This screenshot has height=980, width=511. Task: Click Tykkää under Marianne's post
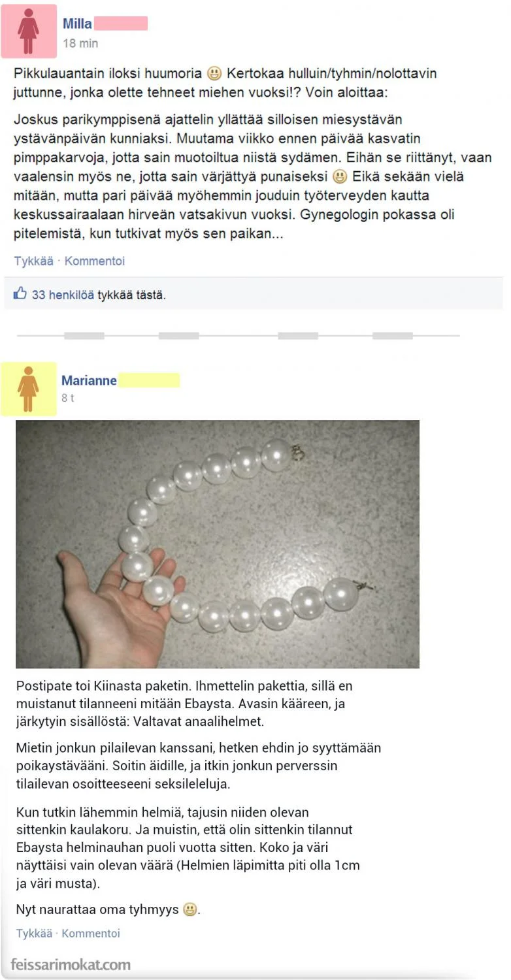click(x=34, y=933)
